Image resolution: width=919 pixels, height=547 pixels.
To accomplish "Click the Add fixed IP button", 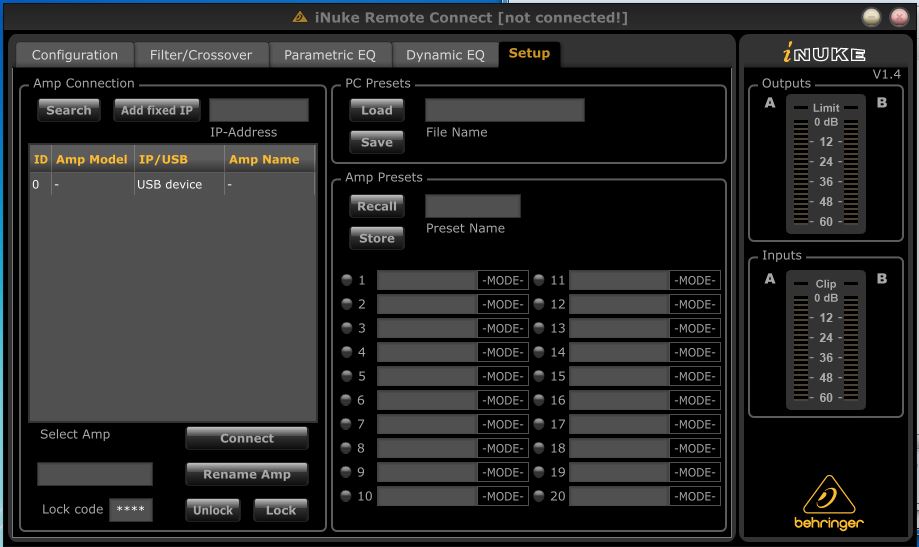I will (x=156, y=110).
